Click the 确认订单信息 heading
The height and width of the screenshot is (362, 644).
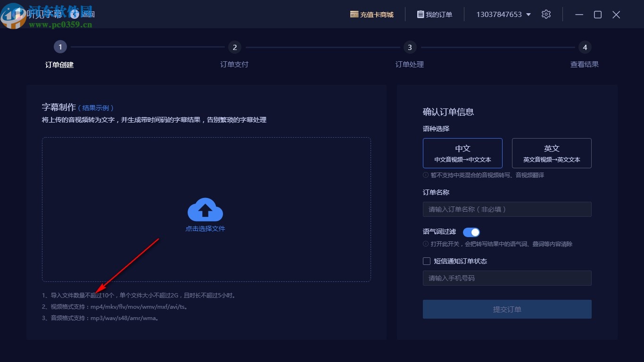448,112
